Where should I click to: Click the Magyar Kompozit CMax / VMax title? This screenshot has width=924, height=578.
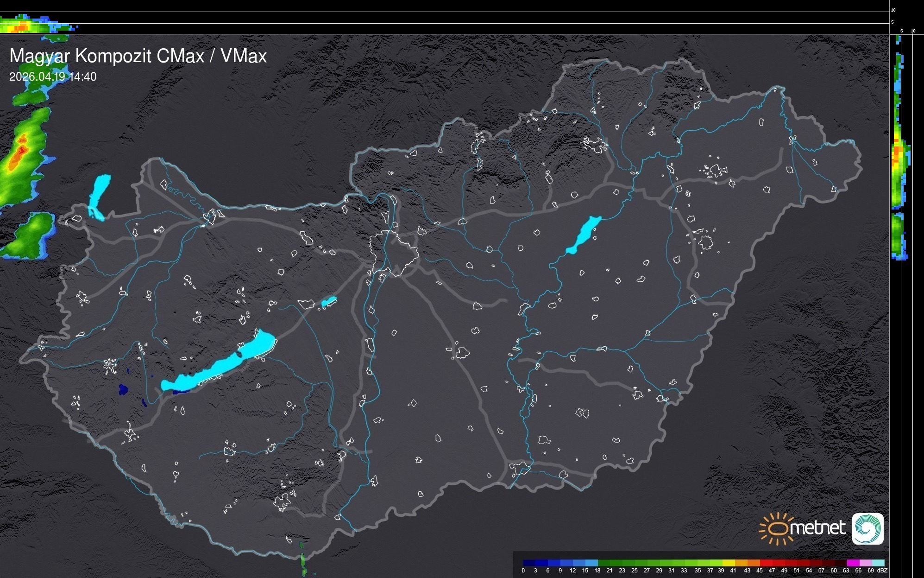coord(138,56)
